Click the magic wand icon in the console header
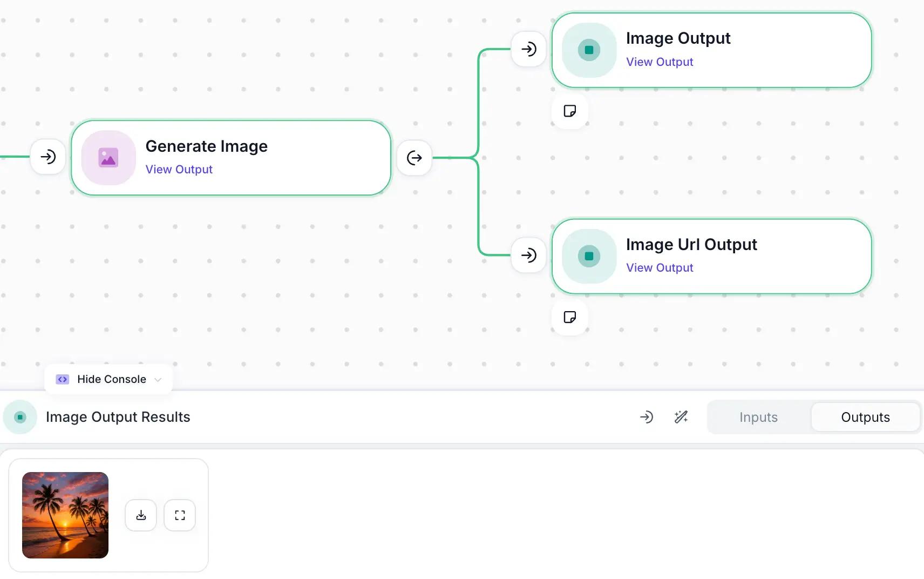This screenshot has height=579, width=924. coord(681,417)
